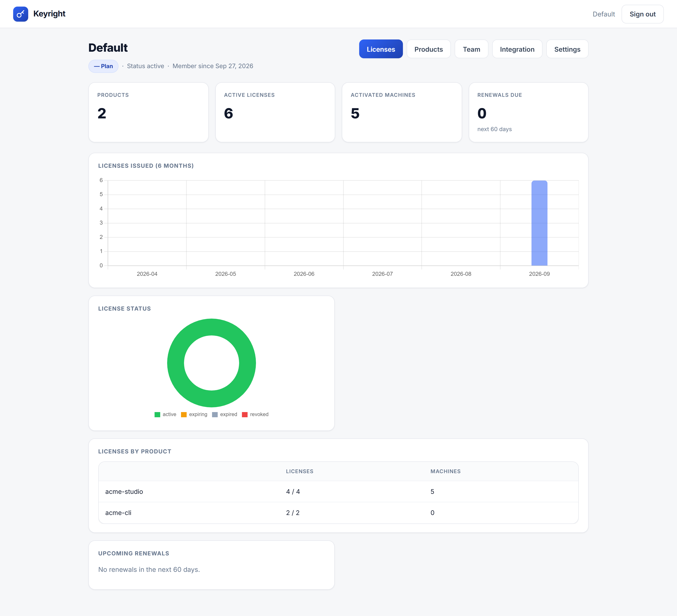Toggle the active legend swatch

[x=157, y=414]
